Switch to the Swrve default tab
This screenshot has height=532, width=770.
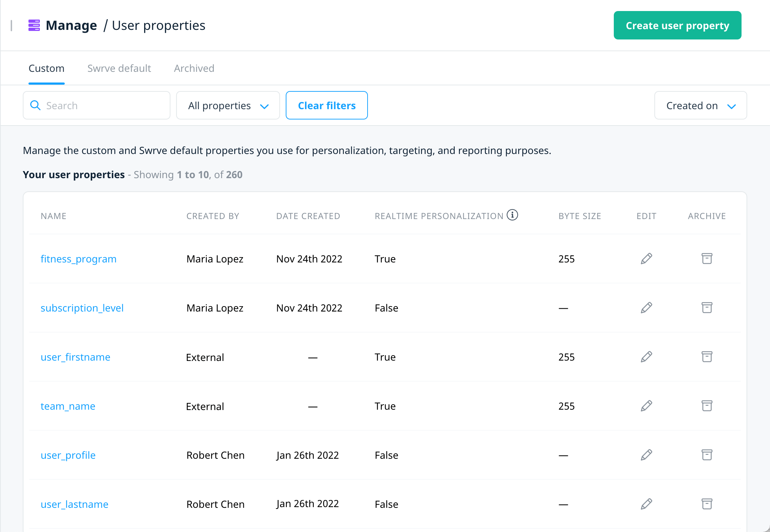tap(119, 68)
